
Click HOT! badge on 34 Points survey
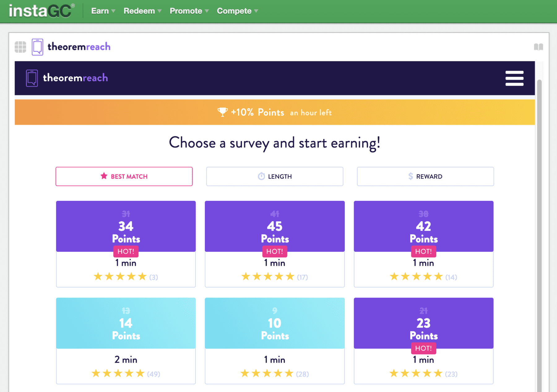[126, 251]
